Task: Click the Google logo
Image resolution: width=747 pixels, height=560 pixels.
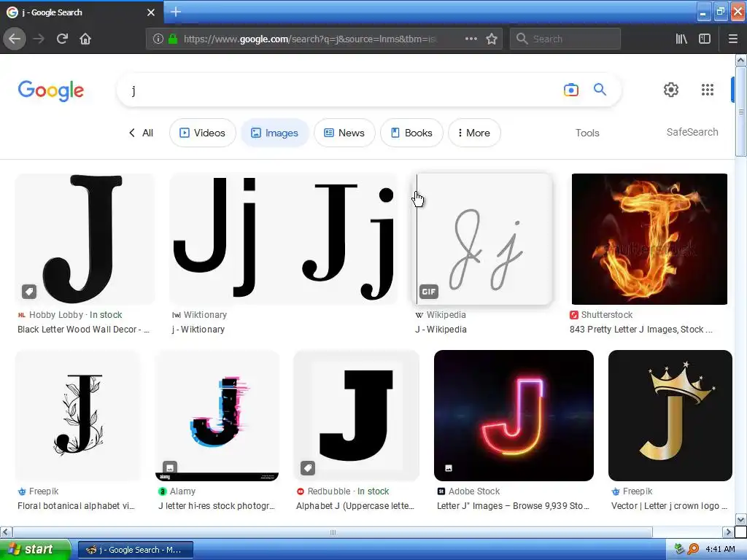Action: coord(51,90)
